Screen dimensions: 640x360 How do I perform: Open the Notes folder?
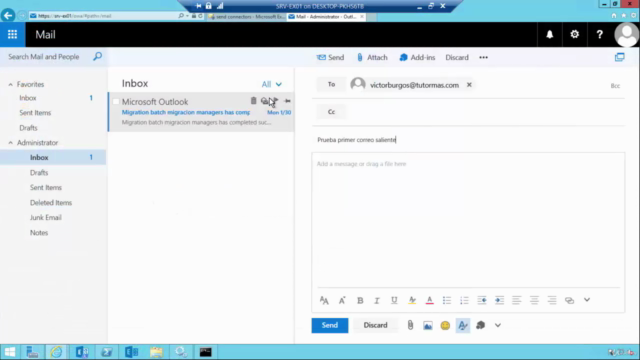[x=39, y=233]
